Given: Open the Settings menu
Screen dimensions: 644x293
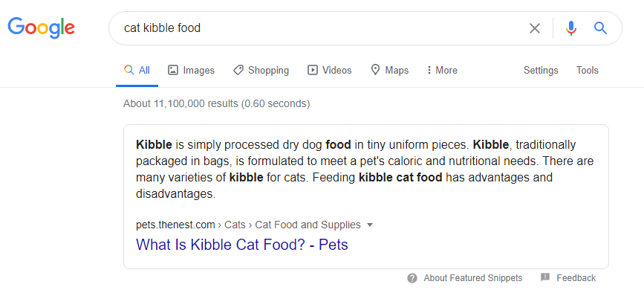Looking at the screenshot, I should coord(541,70).
